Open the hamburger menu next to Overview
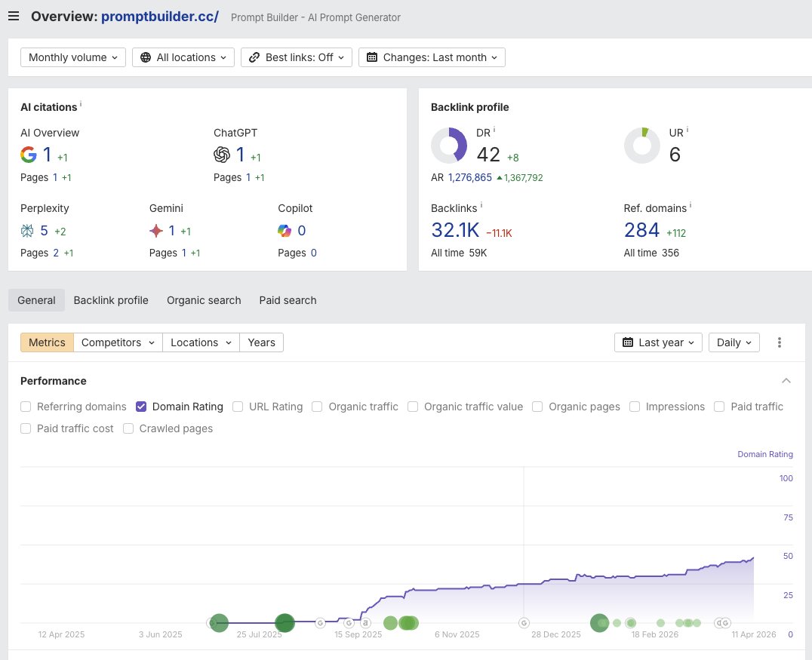The width and height of the screenshot is (812, 660). coord(14,16)
